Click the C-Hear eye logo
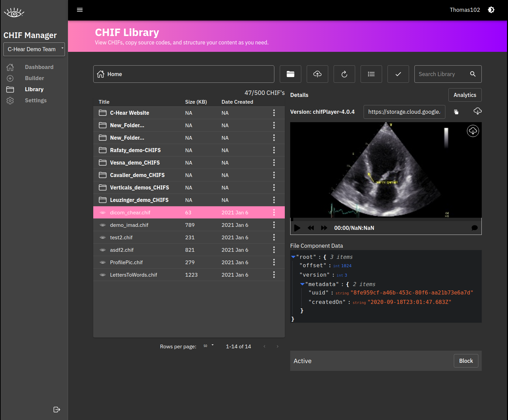 click(x=14, y=13)
